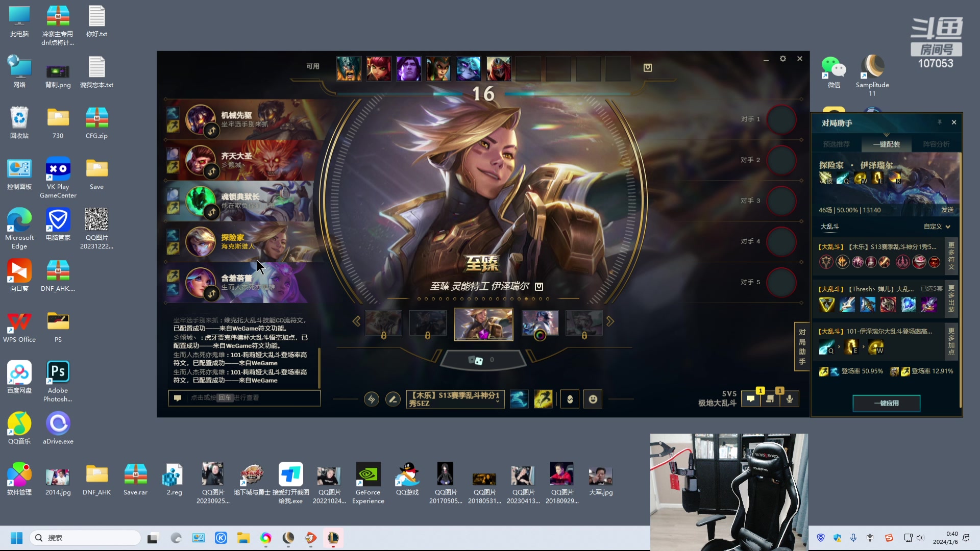Open the rune page quick setup icon
This screenshot has width=980, height=551.
372,399
